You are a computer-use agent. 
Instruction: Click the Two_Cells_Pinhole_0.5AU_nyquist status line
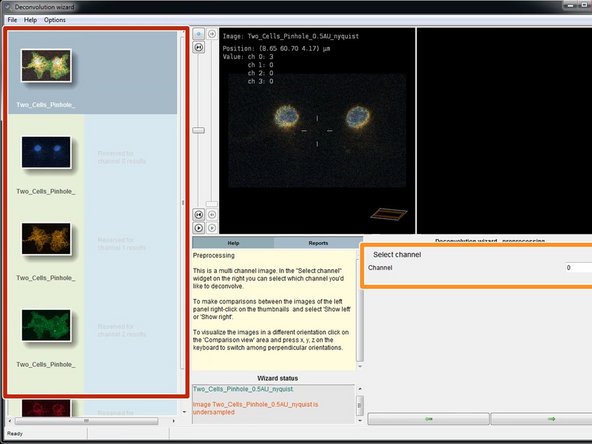243,389
